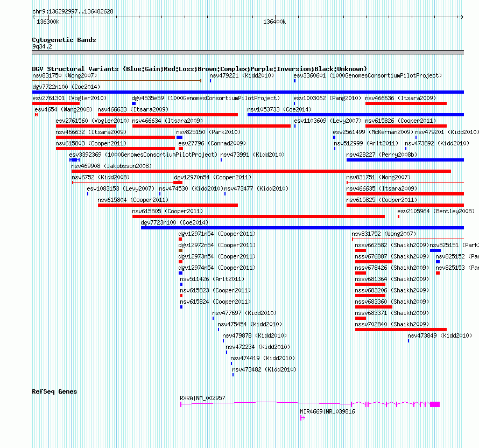Click the esv2105964 (Bentley2008) red marker

click(398, 216)
